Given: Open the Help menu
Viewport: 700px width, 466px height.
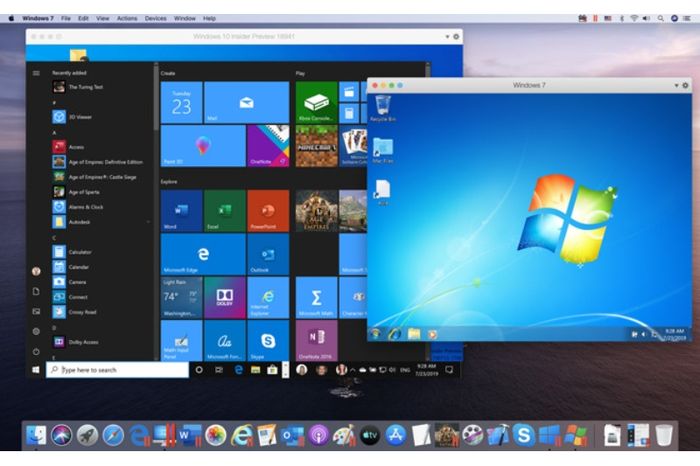Looking at the screenshot, I should pyautogui.click(x=209, y=18).
